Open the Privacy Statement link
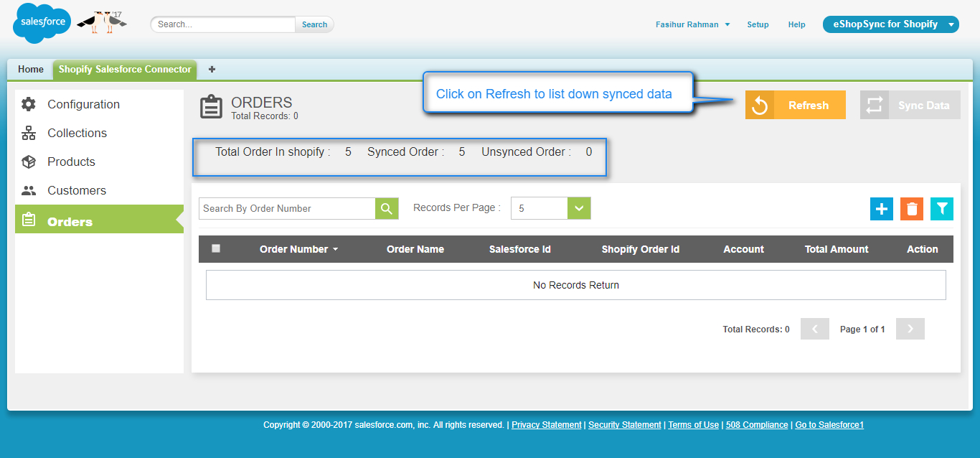 click(x=547, y=425)
